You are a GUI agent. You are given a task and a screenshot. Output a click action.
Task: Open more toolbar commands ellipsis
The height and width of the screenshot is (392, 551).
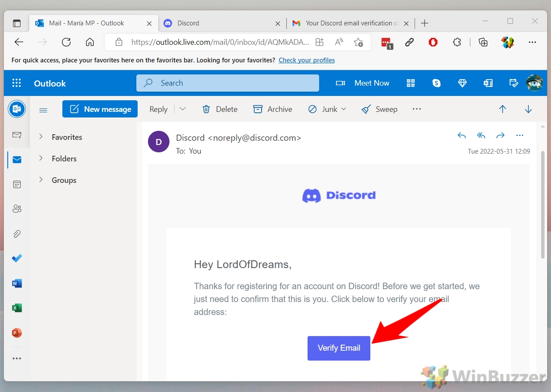point(416,109)
